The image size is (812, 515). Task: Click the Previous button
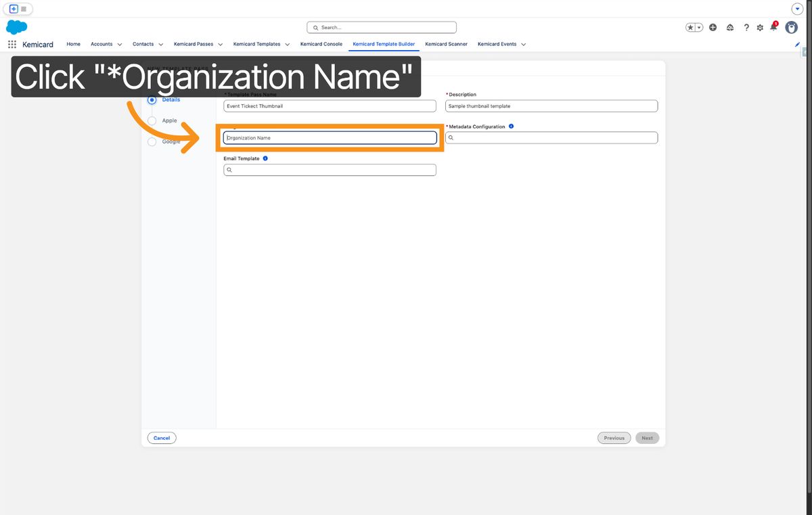click(614, 438)
